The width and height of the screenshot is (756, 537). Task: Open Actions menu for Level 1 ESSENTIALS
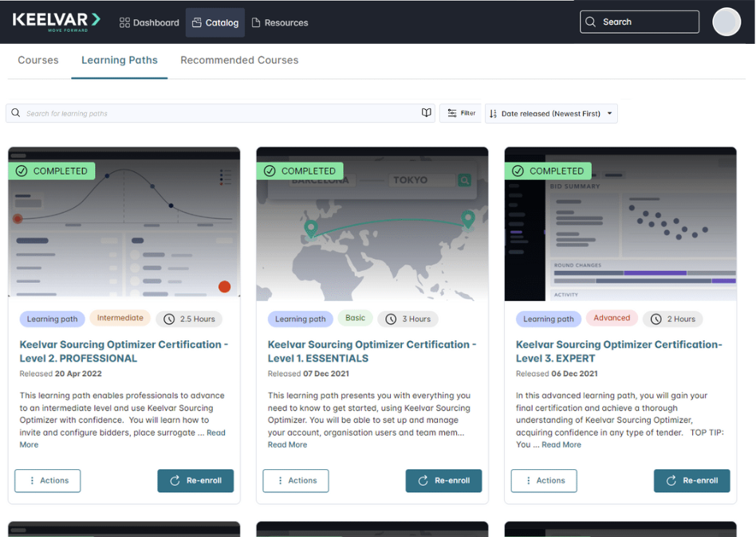pyautogui.click(x=296, y=480)
